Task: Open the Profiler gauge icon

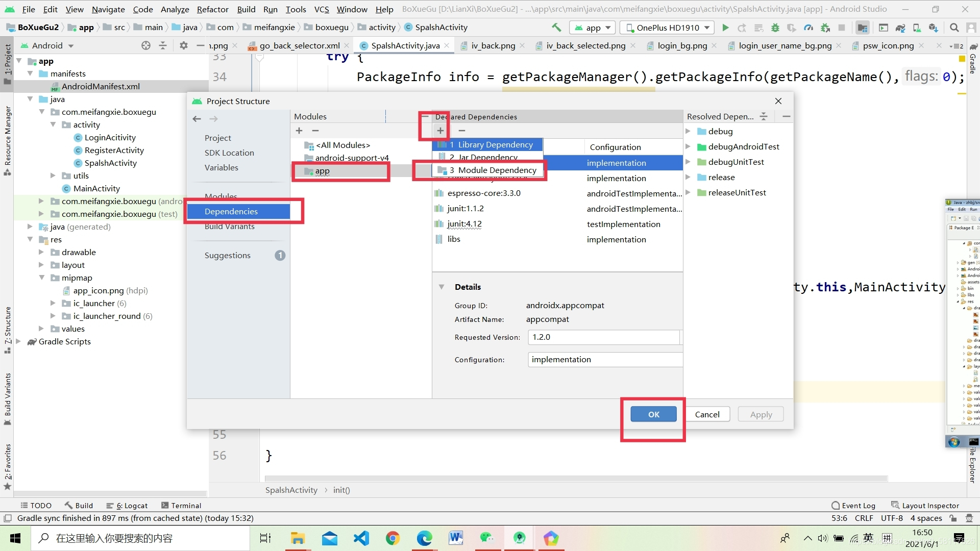Action: pos(808,28)
